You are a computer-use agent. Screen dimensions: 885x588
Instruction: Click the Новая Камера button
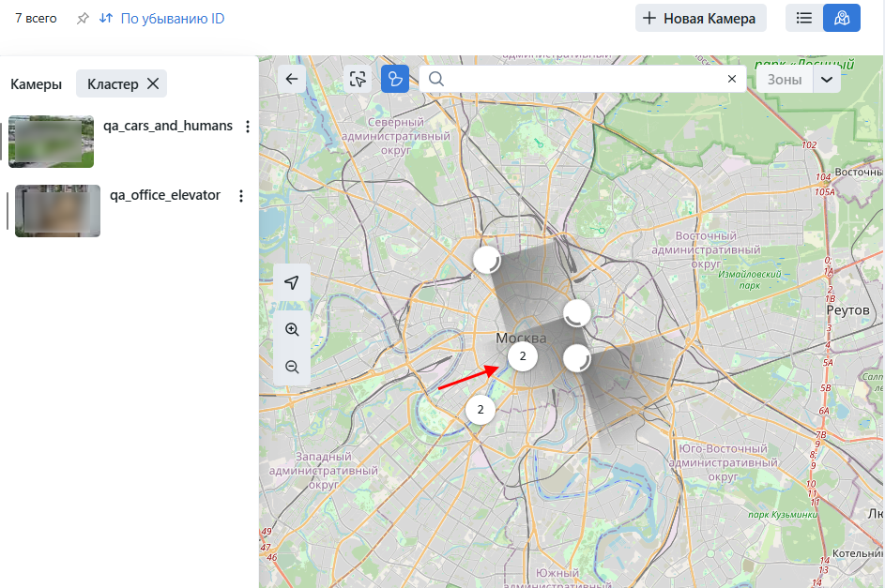pos(700,18)
